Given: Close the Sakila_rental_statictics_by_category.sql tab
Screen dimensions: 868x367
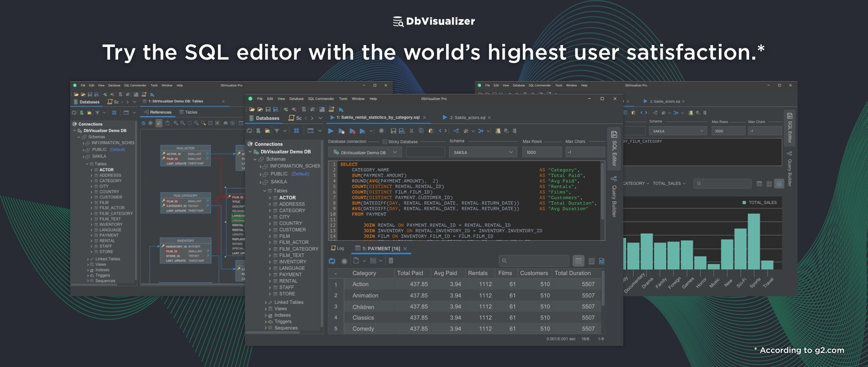Looking at the screenshot, I should tap(424, 118).
